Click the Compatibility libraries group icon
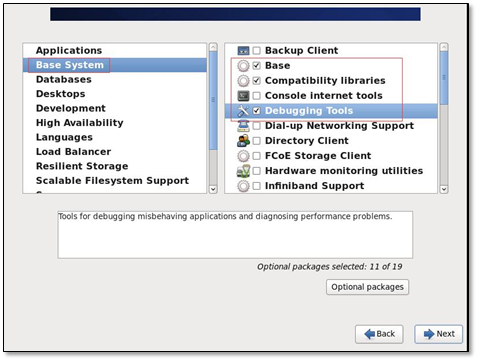The image size is (478, 361). (x=243, y=81)
